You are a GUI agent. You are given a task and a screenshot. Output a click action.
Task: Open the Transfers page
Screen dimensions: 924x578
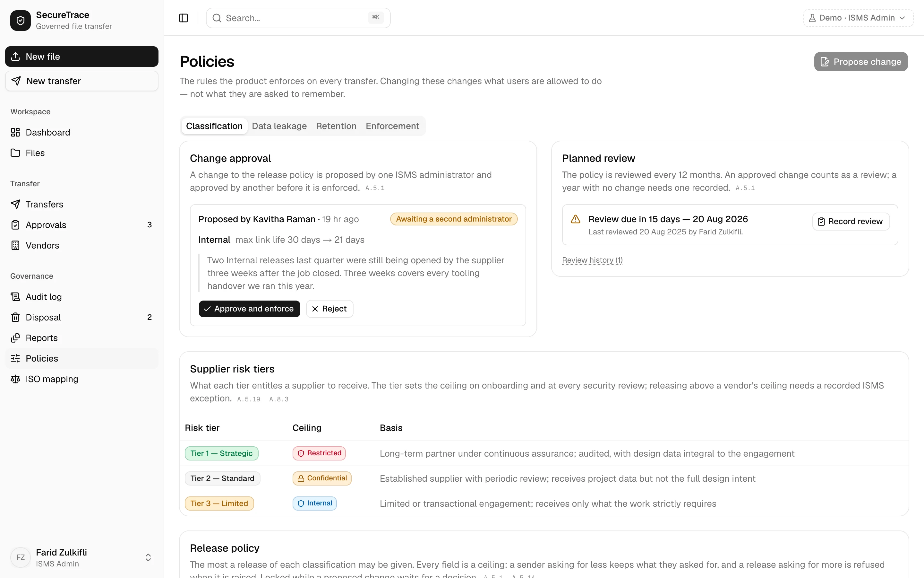coord(82,204)
